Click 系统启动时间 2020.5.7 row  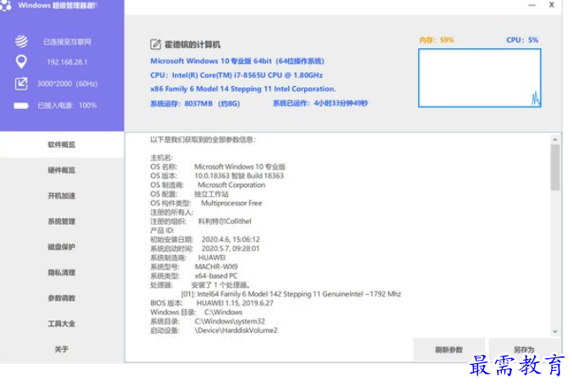coord(204,248)
